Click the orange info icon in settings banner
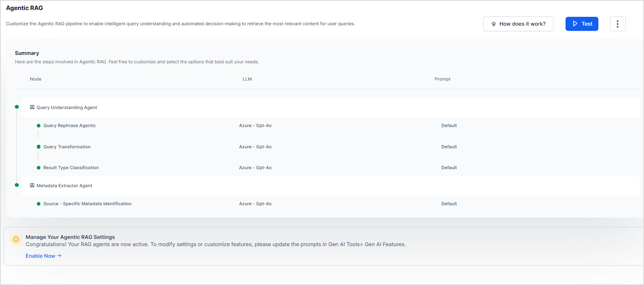The image size is (644, 285). (16, 239)
